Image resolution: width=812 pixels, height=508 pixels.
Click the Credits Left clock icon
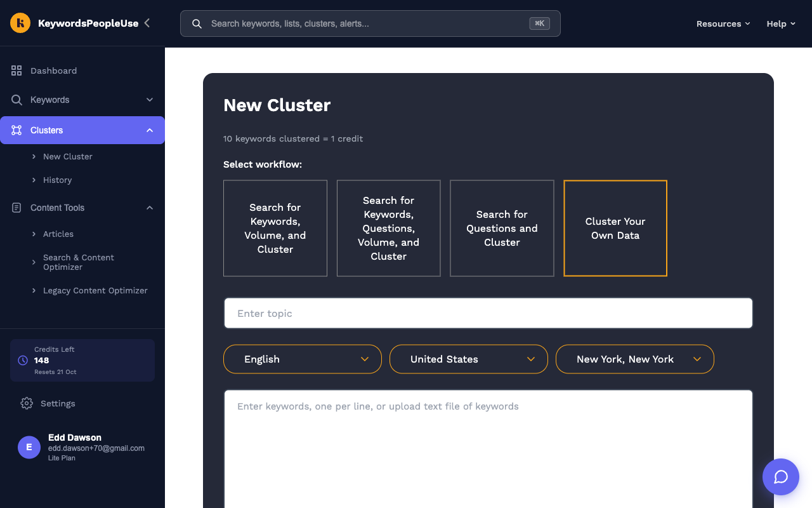(x=23, y=360)
